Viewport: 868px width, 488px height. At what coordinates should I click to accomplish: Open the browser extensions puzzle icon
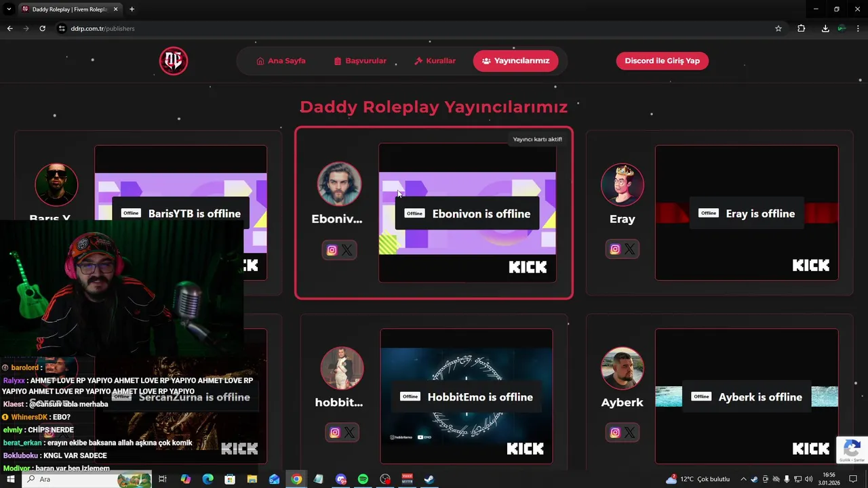(802, 28)
